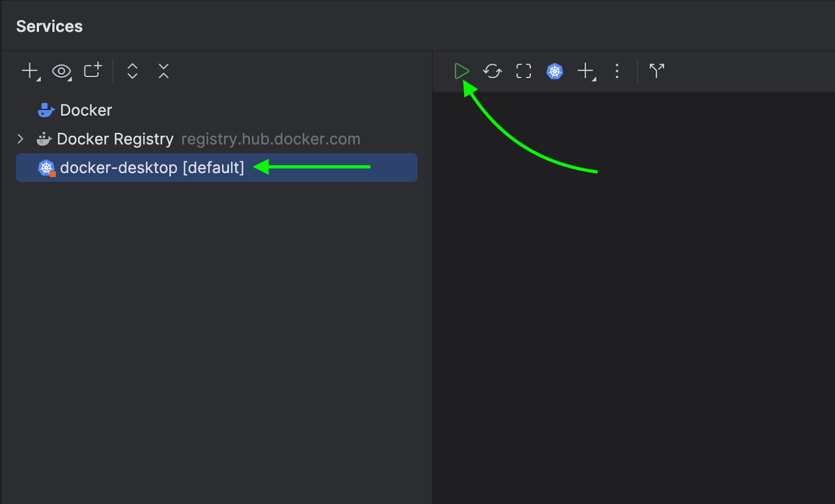
Task: Expand the Docker Registry node chevron
Action: click(x=20, y=139)
